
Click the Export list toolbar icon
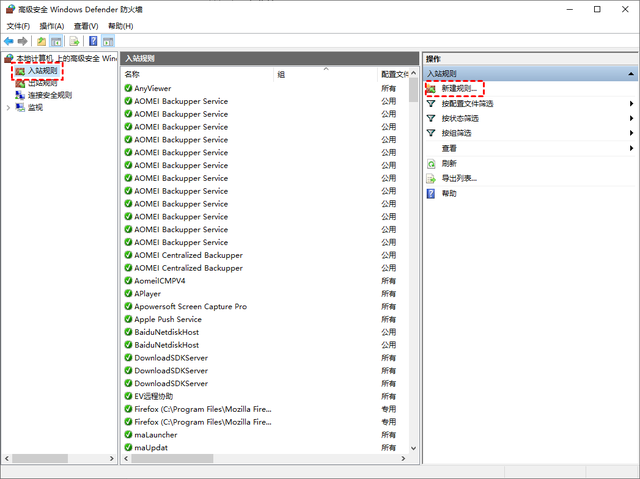pos(74,41)
